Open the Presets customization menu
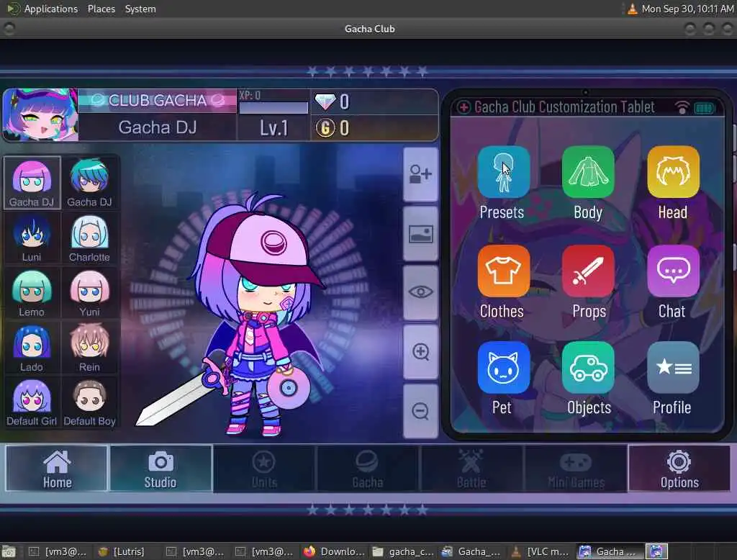Viewport: 737px width, 560px height. [x=503, y=171]
